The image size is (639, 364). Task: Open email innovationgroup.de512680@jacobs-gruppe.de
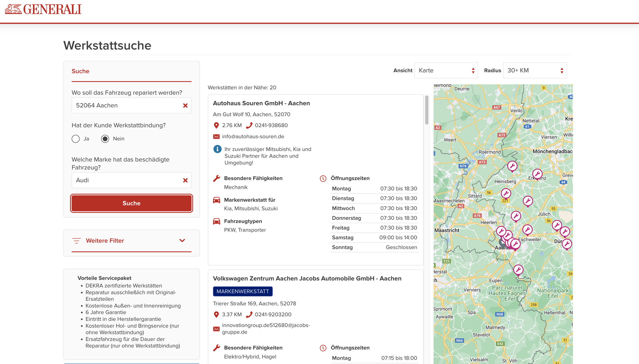tap(266, 328)
